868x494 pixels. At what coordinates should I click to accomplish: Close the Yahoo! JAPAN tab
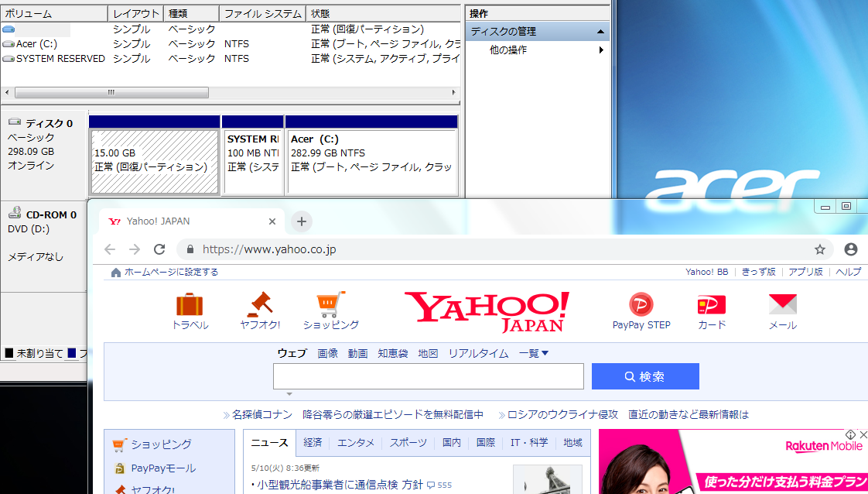272,221
